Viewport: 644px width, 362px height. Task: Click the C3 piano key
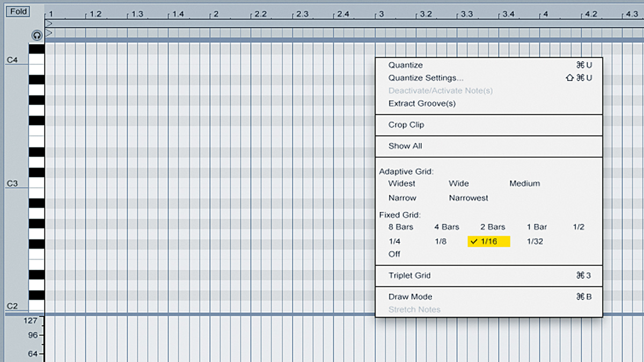[x=36, y=183]
